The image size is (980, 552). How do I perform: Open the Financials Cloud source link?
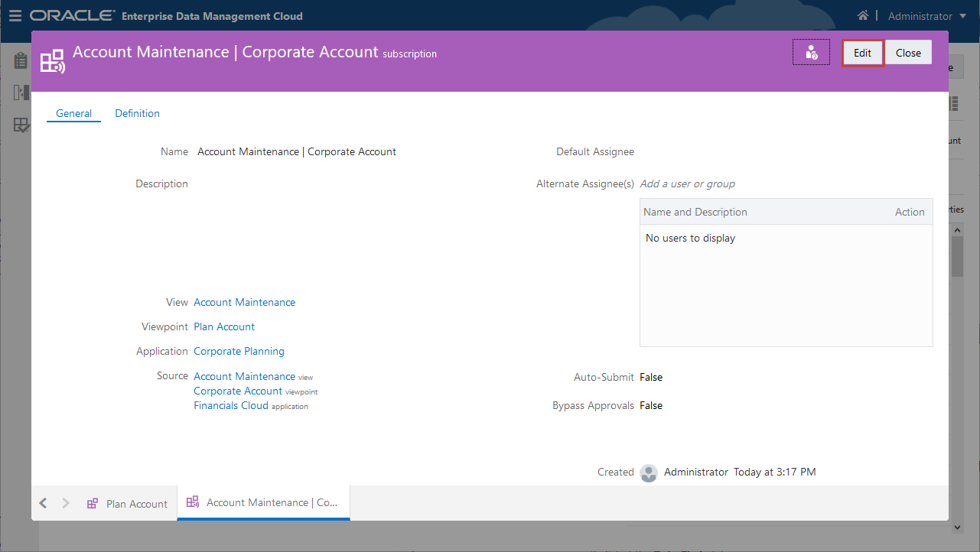pos(231,405)
